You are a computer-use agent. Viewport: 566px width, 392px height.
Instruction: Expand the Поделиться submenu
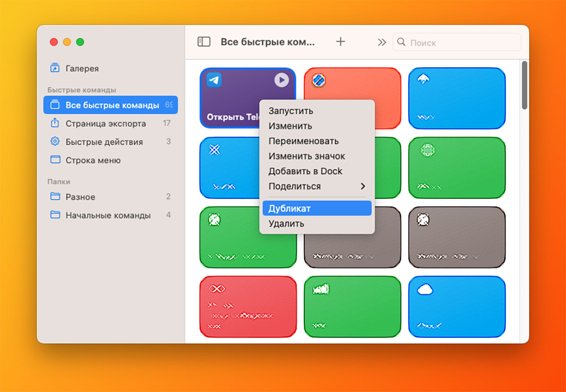(317, 186)
